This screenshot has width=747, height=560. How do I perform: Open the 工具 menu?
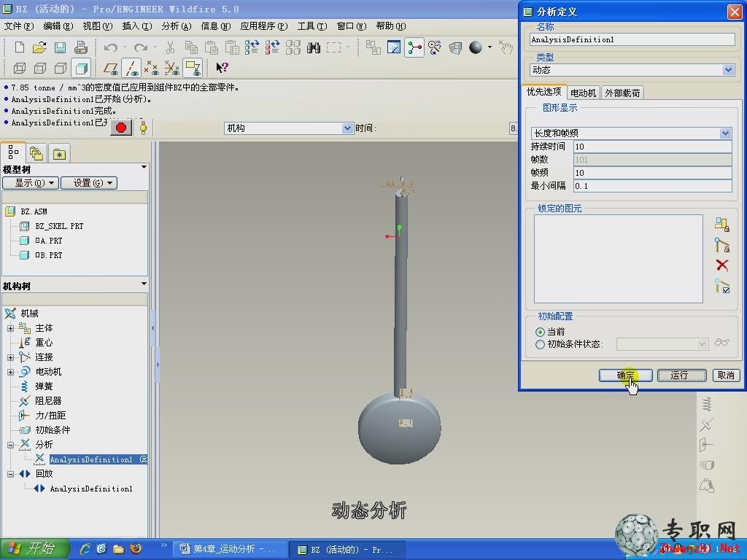[x=312, y=26]
